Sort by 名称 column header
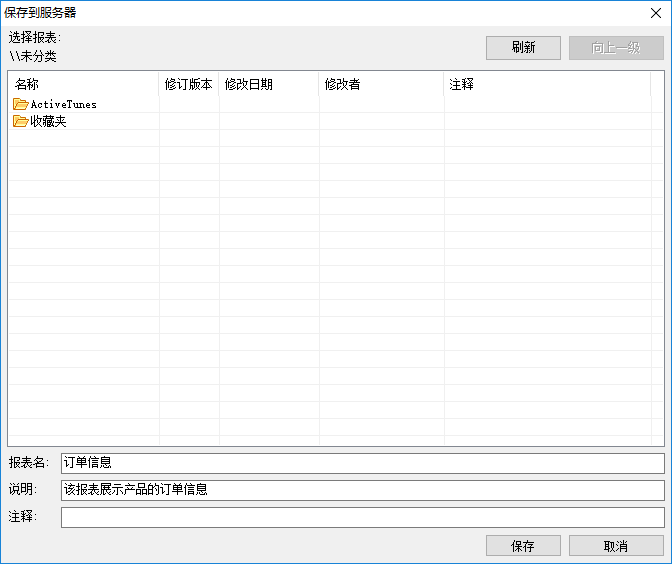This screenshot has height=564, width=672. (84, 84)
